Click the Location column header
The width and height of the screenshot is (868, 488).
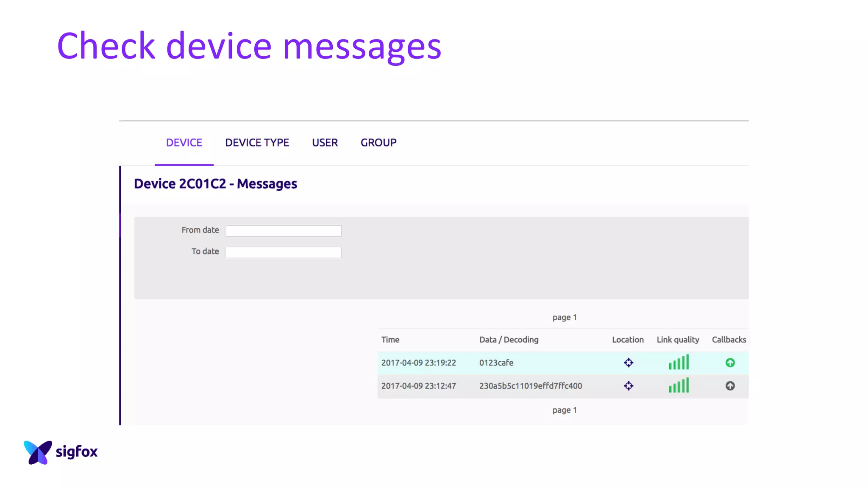(x=628, y=340)
